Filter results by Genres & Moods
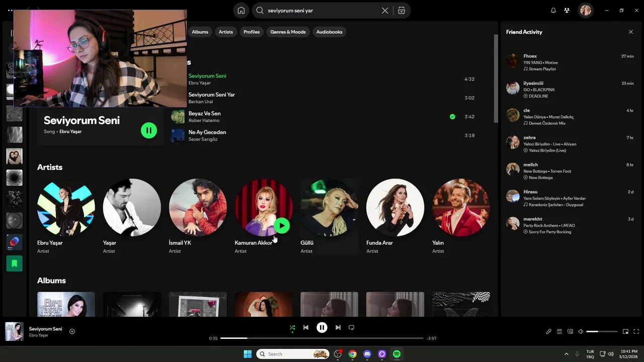 288,32
